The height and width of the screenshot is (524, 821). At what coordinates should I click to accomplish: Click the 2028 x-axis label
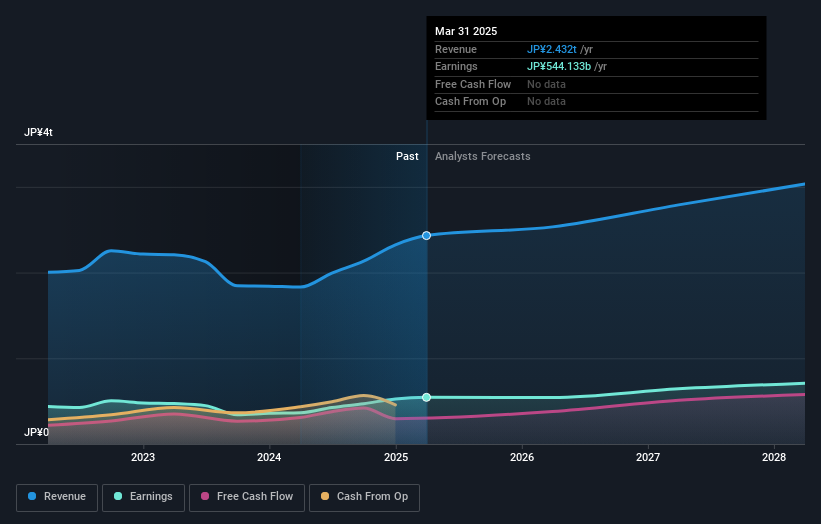(774, 457)
